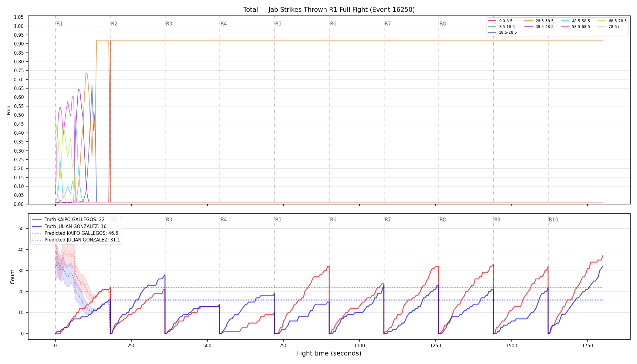Click the 'Fight time (seconds)' axis label
Screen dimensions: 637x364
click(329, 353)
